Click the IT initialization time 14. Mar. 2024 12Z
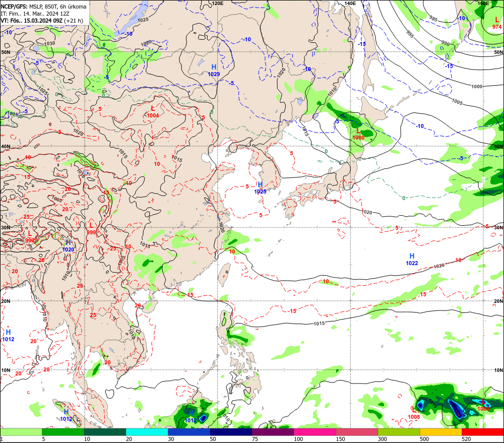This screenshot has width=504, height=443. coord(35,14)
